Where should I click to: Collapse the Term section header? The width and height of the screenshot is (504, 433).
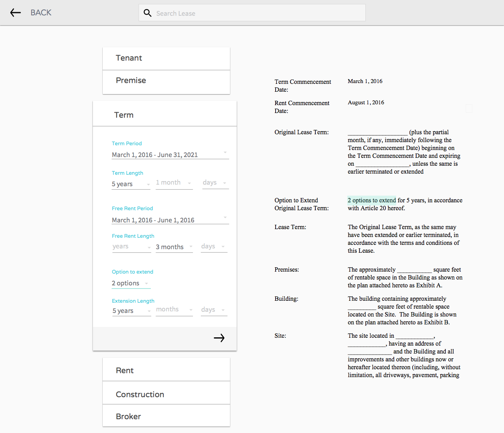click(165, 114)
